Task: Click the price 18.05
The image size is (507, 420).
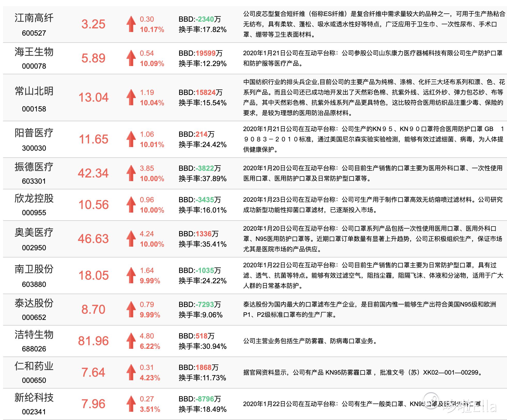Action: coord(93,275)
